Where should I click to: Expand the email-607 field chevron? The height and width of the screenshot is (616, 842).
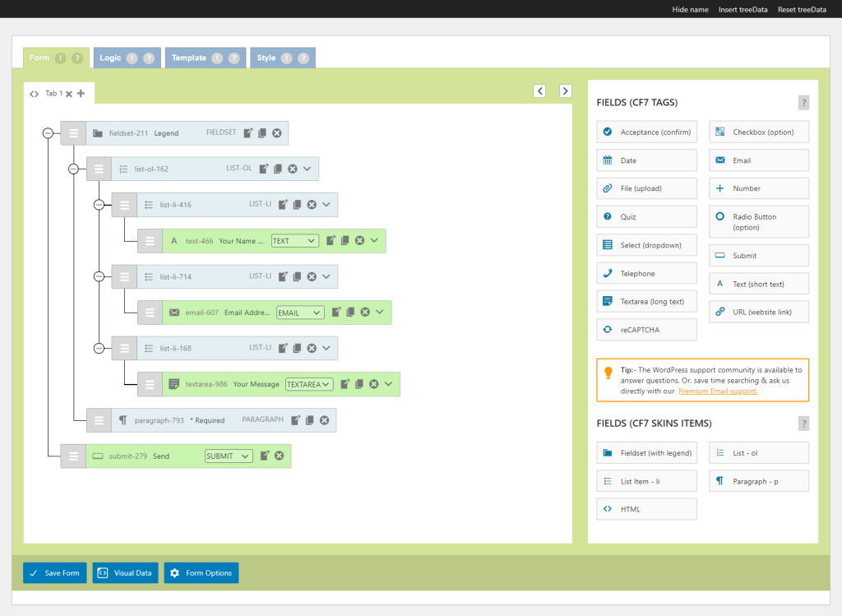(380, 313)
